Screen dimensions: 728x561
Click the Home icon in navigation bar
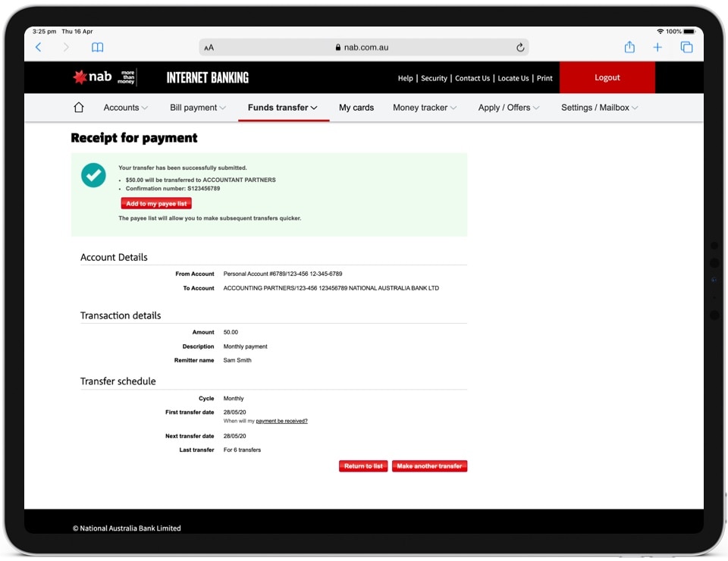(78, 108)
